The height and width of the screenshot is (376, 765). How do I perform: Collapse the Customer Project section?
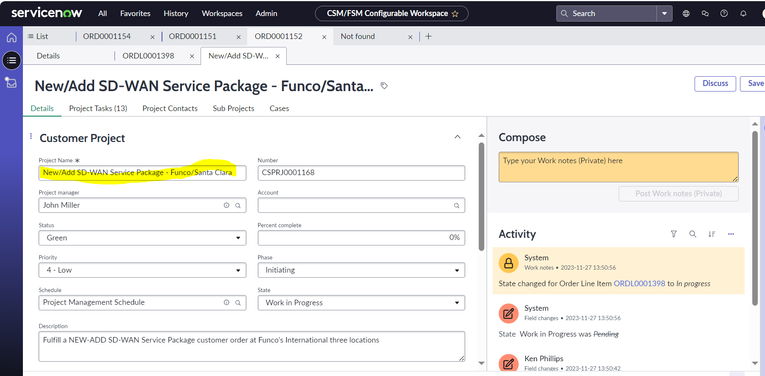click(x=457, y=137)
